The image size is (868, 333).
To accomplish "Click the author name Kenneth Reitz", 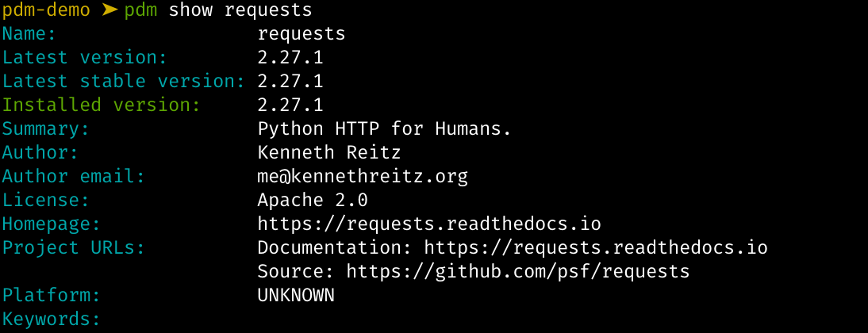I will click(x=329, y=152).
